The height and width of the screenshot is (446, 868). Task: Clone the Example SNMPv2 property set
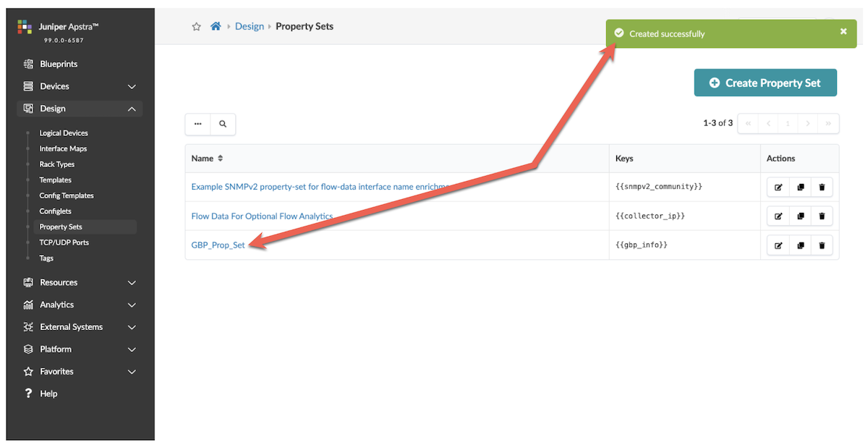point(800,187)
